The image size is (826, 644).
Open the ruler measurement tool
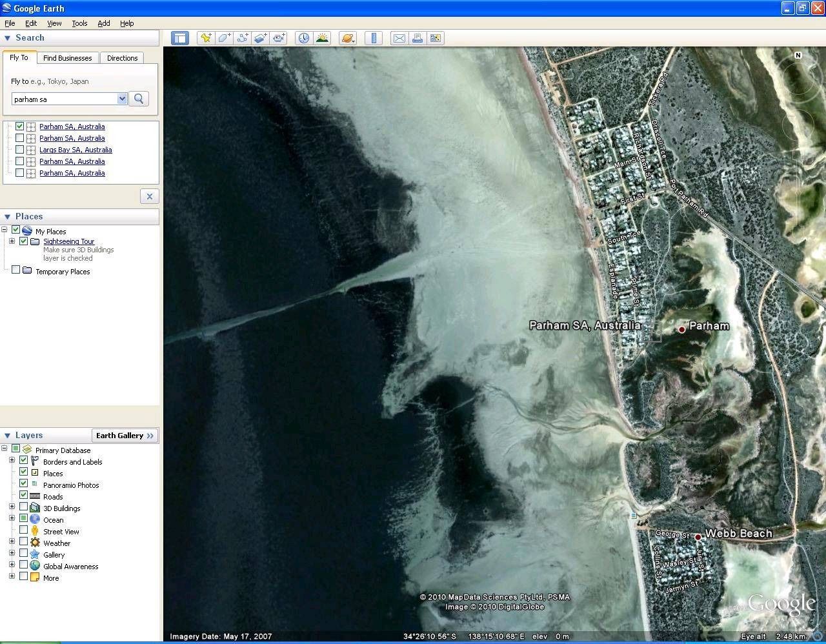374,38
